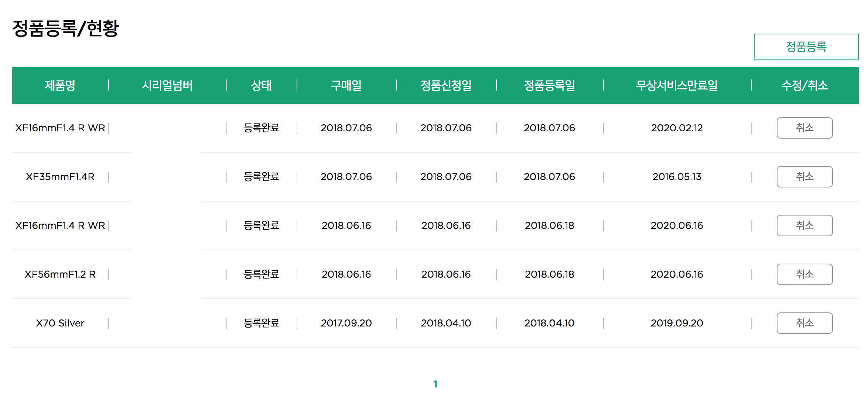Select the XF35mmF1.4R product name
The height and width of the screenshot is (403, 868).
60,177
